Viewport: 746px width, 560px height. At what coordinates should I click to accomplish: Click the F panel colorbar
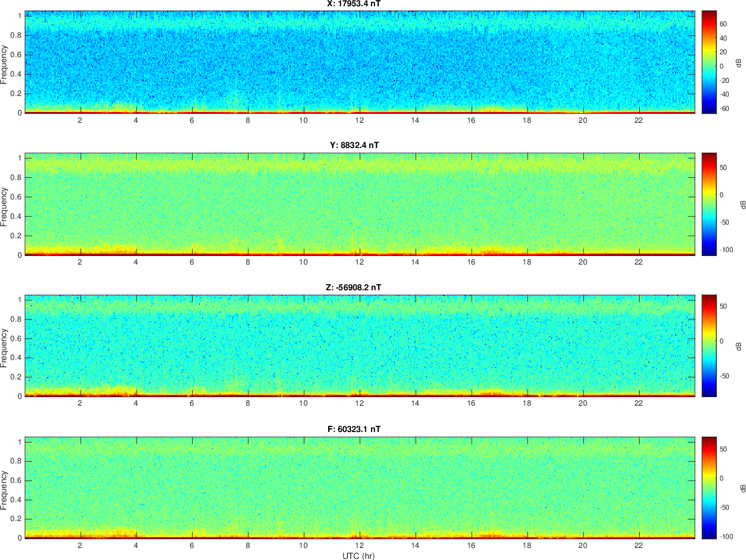709,487
